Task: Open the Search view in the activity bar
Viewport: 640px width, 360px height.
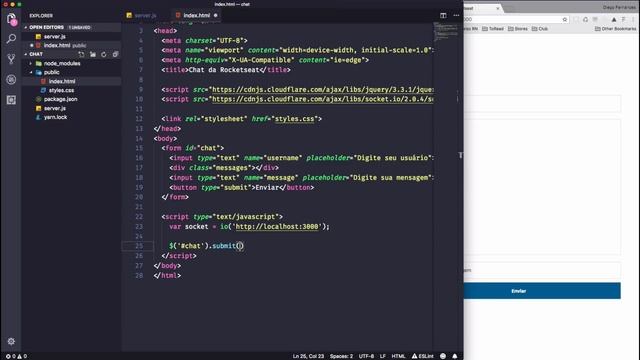Action: [x=11, y=39]
